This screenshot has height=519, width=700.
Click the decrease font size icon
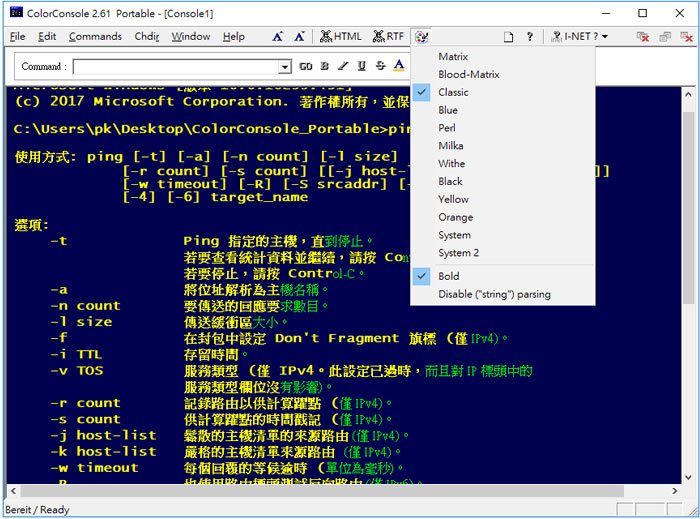click(x=299, y=37)
